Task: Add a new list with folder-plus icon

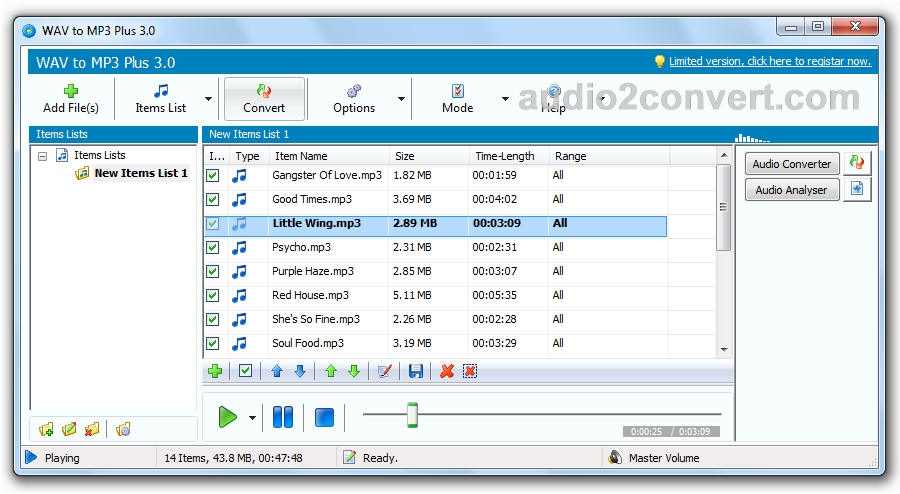Action: click(46, 429)
